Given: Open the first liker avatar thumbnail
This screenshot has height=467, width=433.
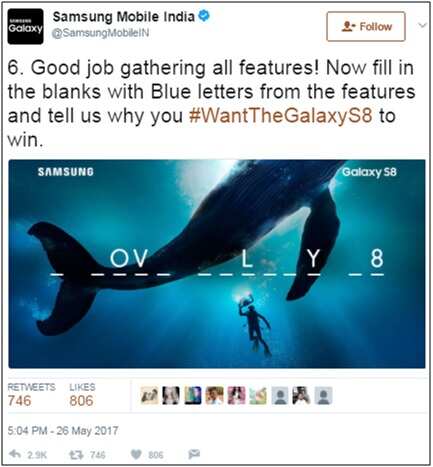Looking at the screenshot, I should 149,396.
